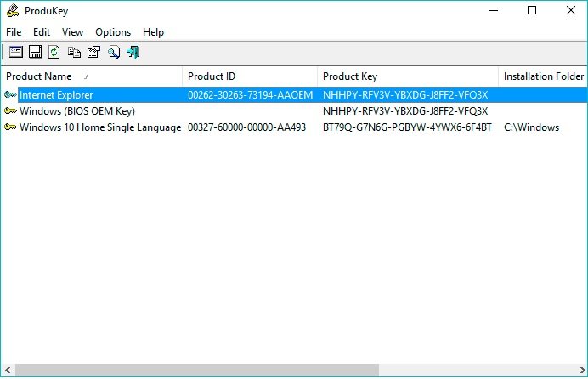Select the Windows (BIOS OEM Key) row
The height and width of the screenshot is (379, 588).
(x=77, y=111)
